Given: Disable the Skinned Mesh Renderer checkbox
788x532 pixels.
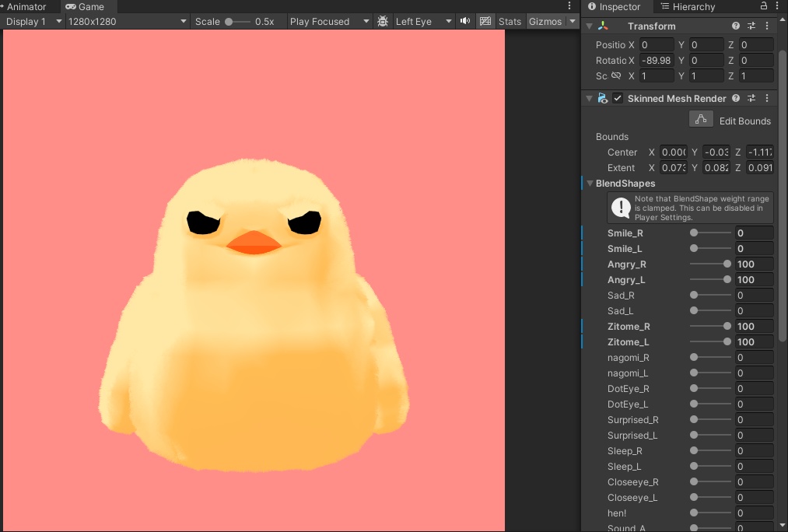Looking at the screenshot, I should point(618,99).
